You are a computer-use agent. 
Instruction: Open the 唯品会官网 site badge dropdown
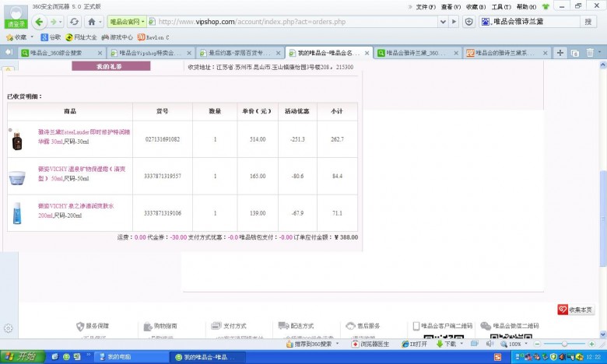127,22
